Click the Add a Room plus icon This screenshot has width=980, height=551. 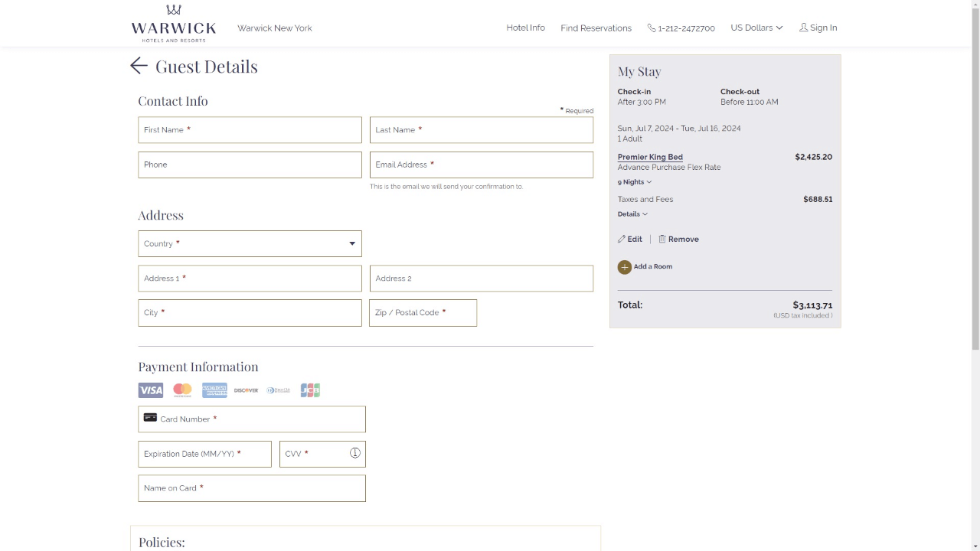625,267
